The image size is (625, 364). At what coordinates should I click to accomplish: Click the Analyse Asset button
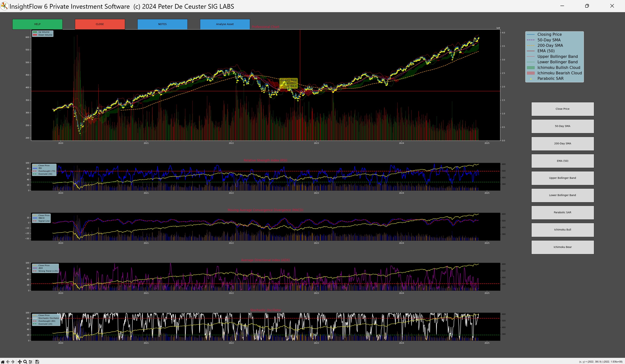[x=225, y=24]
